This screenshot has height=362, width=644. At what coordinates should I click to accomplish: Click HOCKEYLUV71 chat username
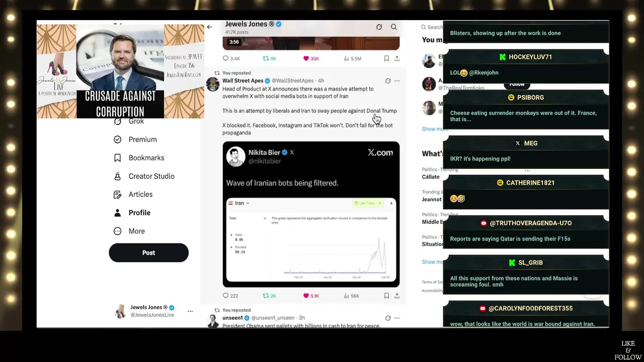click(530, 57)
